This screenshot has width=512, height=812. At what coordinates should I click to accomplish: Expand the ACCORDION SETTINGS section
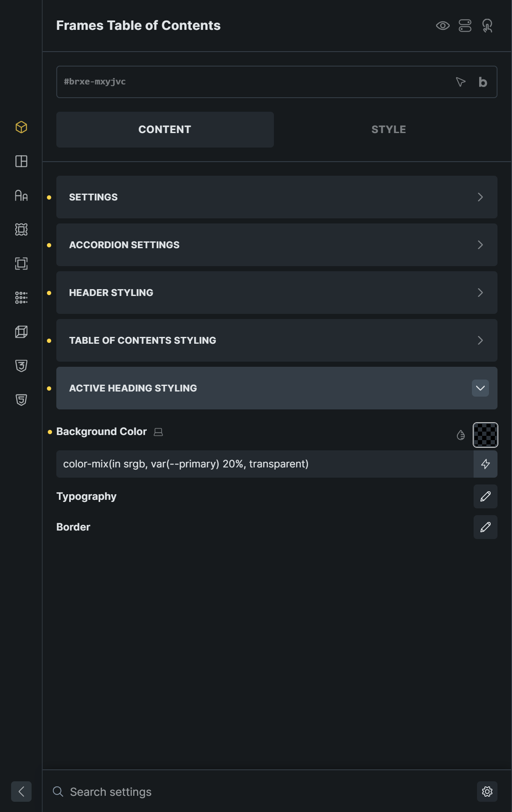click(x=277, y=245)
